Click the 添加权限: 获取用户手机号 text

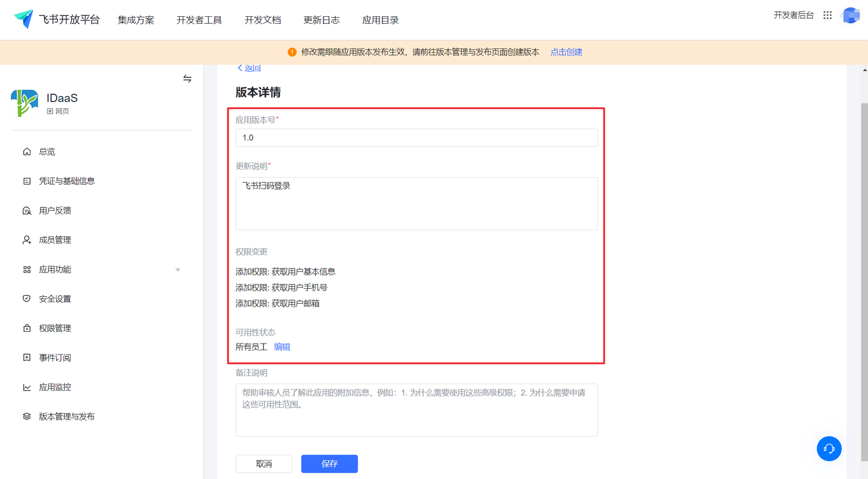[281, 288]
